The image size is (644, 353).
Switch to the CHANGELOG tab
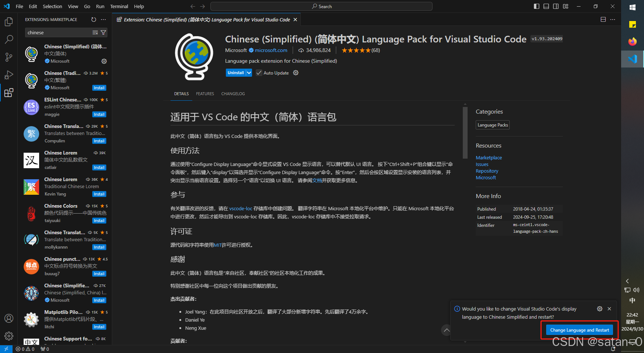[233, 94]
